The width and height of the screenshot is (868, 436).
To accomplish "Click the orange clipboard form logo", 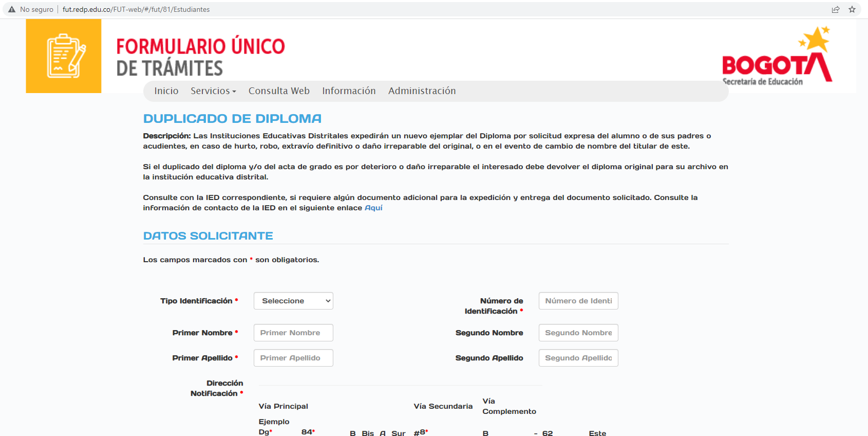I will [64, 56].
